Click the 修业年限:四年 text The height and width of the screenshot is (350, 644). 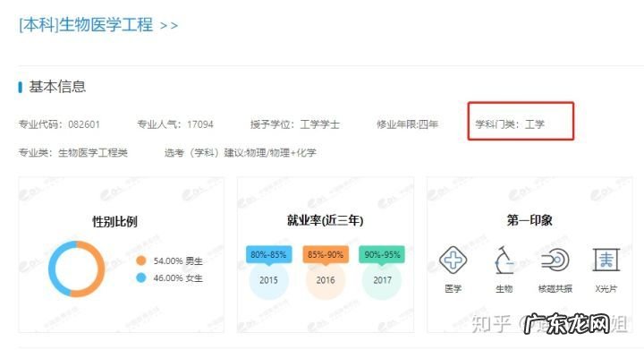408,124
